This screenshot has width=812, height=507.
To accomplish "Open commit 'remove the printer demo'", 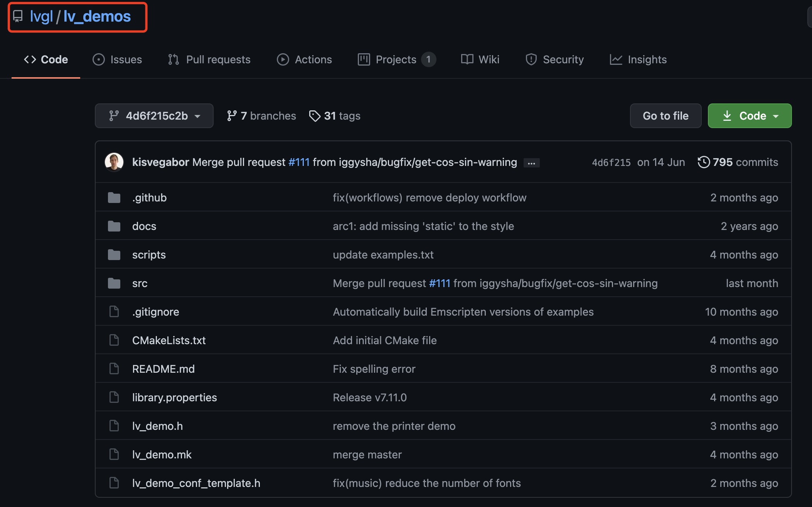I will point(394,426).
